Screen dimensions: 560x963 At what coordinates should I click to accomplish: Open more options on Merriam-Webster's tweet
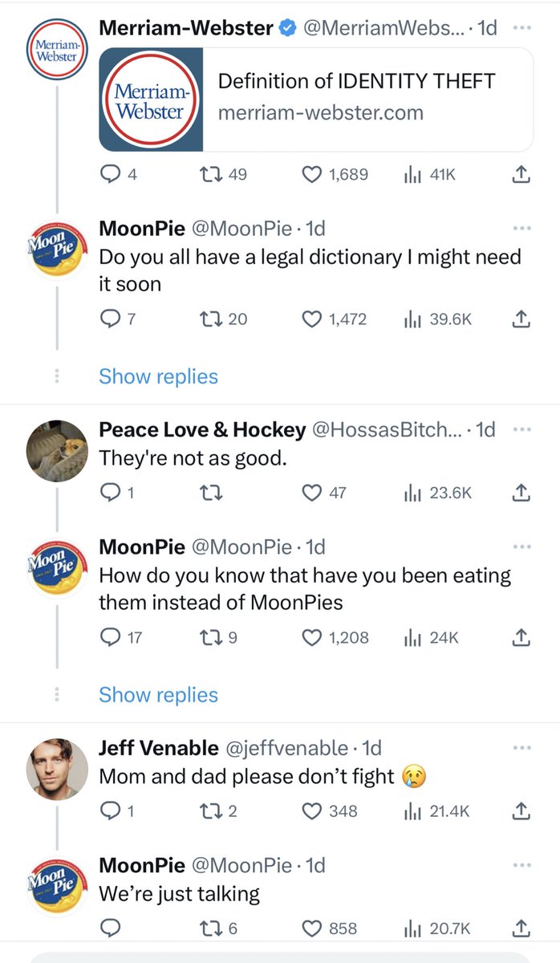click(522, 29)
